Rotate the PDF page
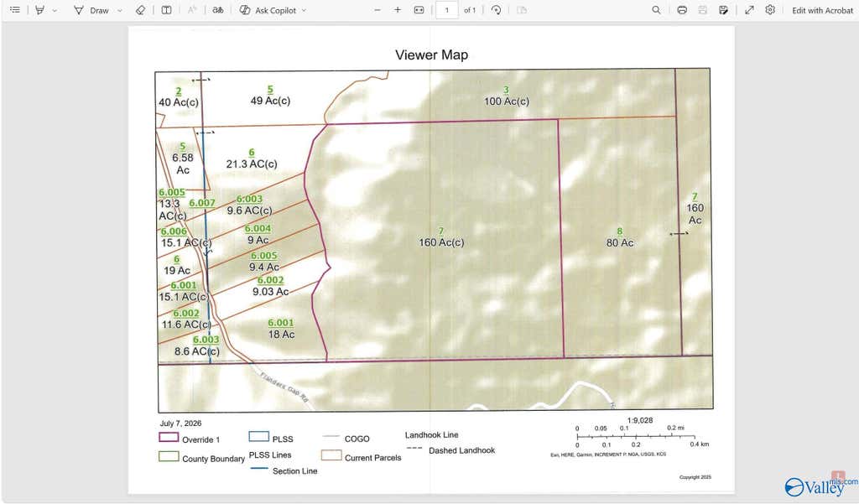The height and width of the screenshot is (504, 859). click(497, 10)
